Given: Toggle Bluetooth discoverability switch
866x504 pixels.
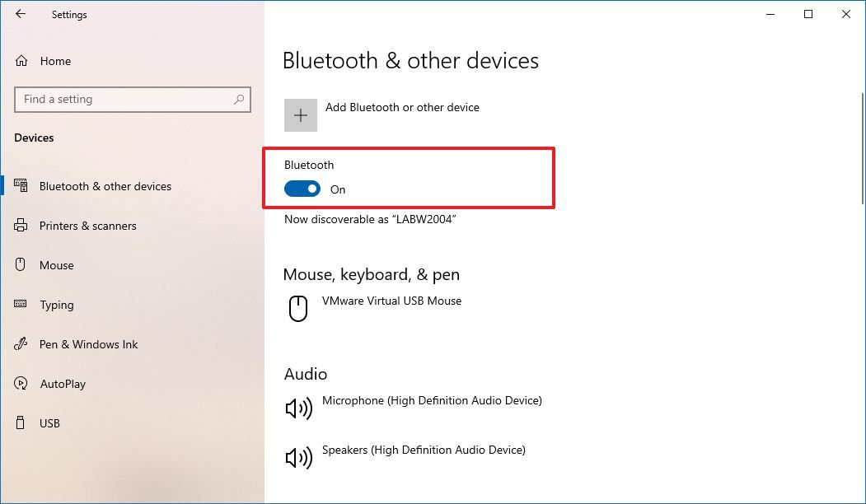Looking at the screenshot, I should pos(302,189).
